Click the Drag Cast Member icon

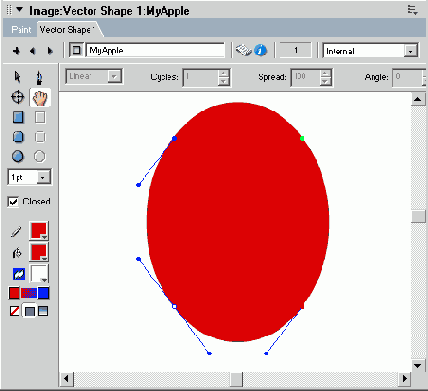coord(76,50)
